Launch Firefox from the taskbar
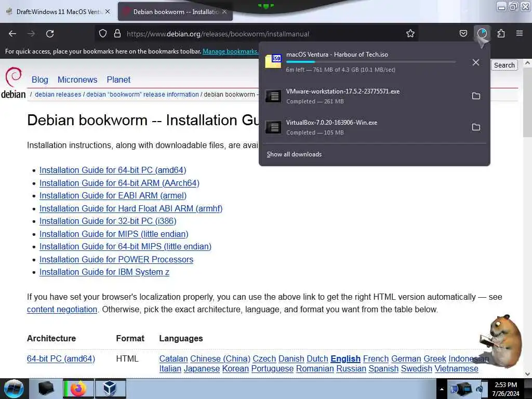532x399 pixels. [x=78, y=389]
